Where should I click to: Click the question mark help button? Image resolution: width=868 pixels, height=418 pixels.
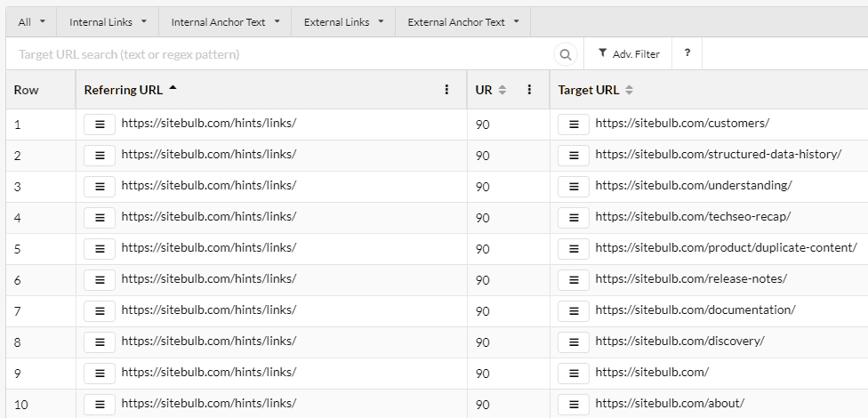[687, 53]
